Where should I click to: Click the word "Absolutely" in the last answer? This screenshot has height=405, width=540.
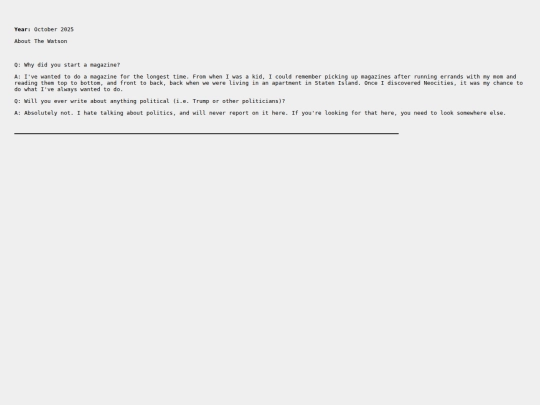click(40, 113)
